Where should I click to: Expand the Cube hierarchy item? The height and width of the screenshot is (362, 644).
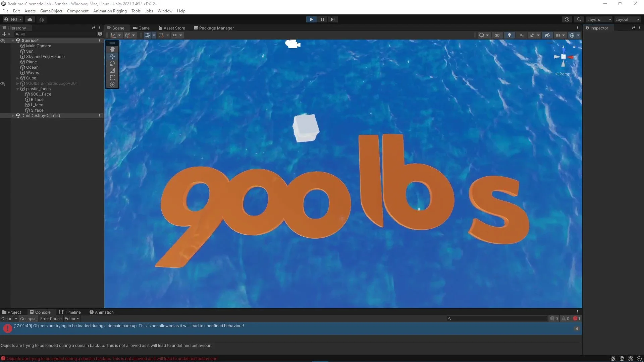coord(17,78)
